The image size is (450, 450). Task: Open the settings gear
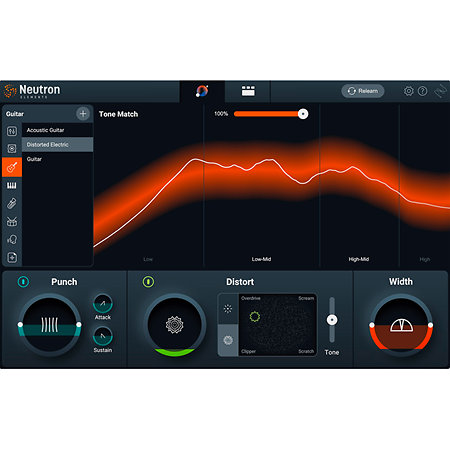409,91
